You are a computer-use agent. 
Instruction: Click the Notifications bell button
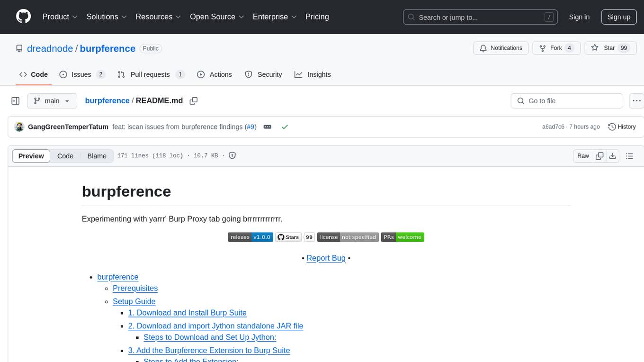tap(501, 48)
